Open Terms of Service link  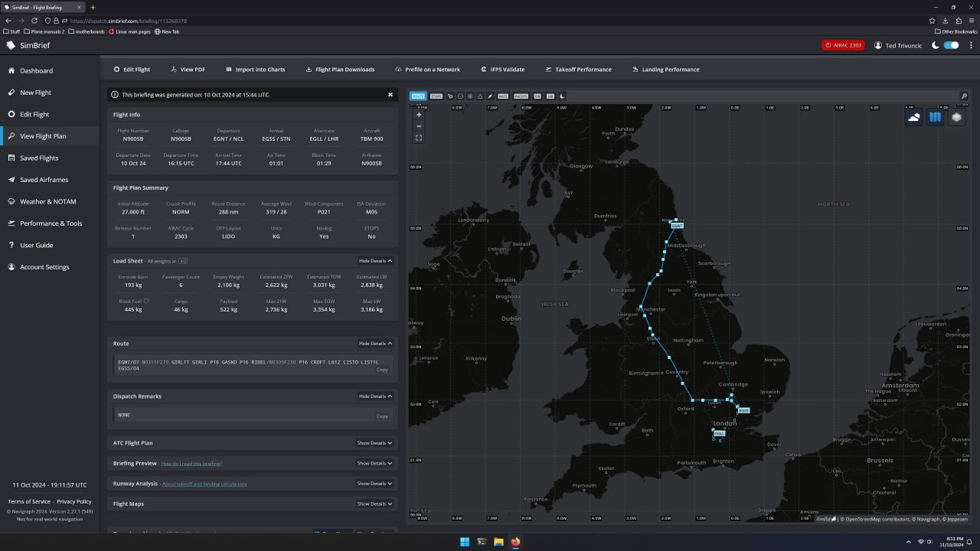coord(29,501)
